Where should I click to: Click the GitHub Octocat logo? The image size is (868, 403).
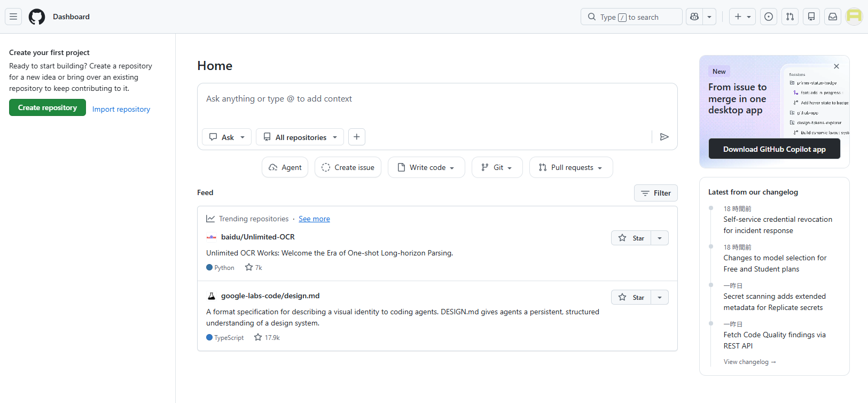(x=37, y=17)
